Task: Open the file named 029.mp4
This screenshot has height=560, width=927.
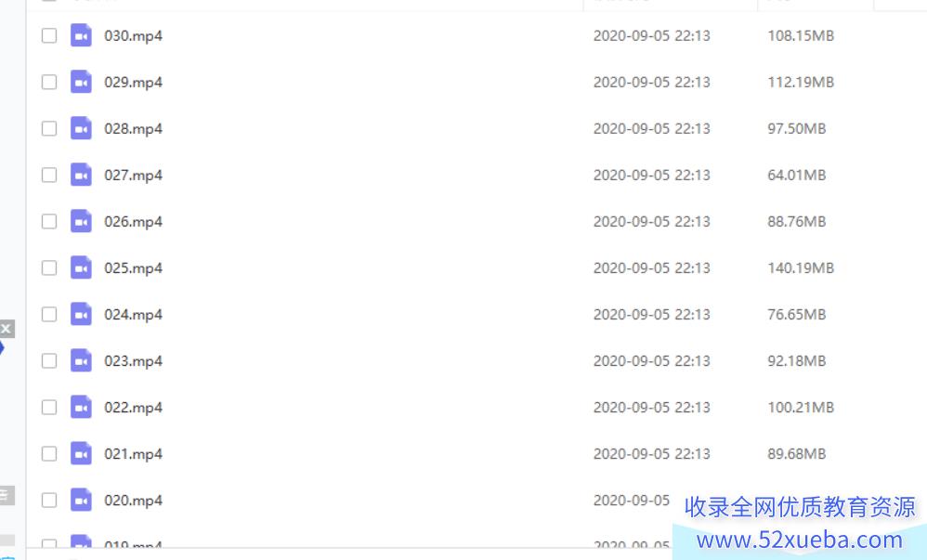Action: [133, 83]
